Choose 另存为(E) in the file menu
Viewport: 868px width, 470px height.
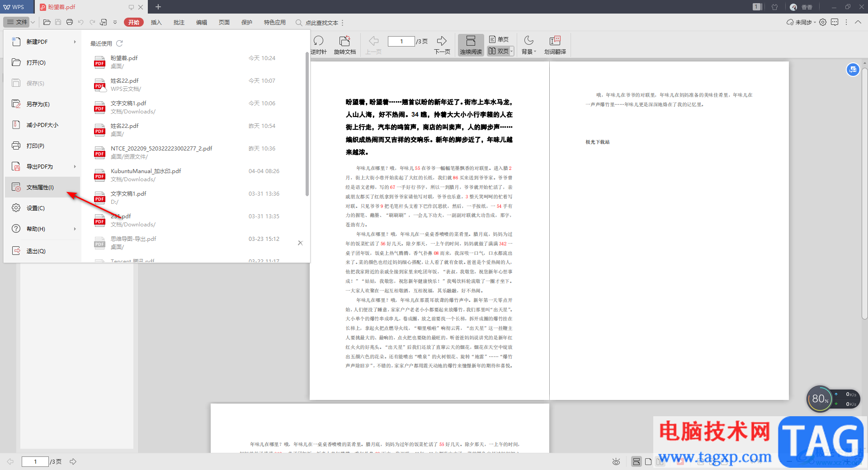43,104
